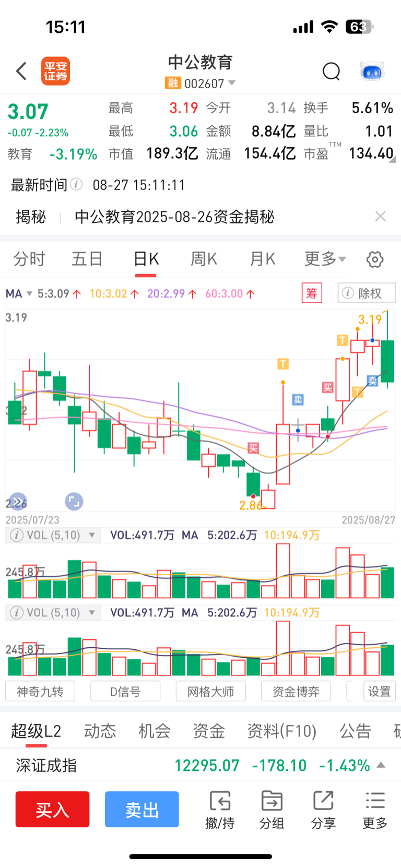The image size is (401, 868).
Task: Switch to 分时 chart tab
Action: pos(29,259)
